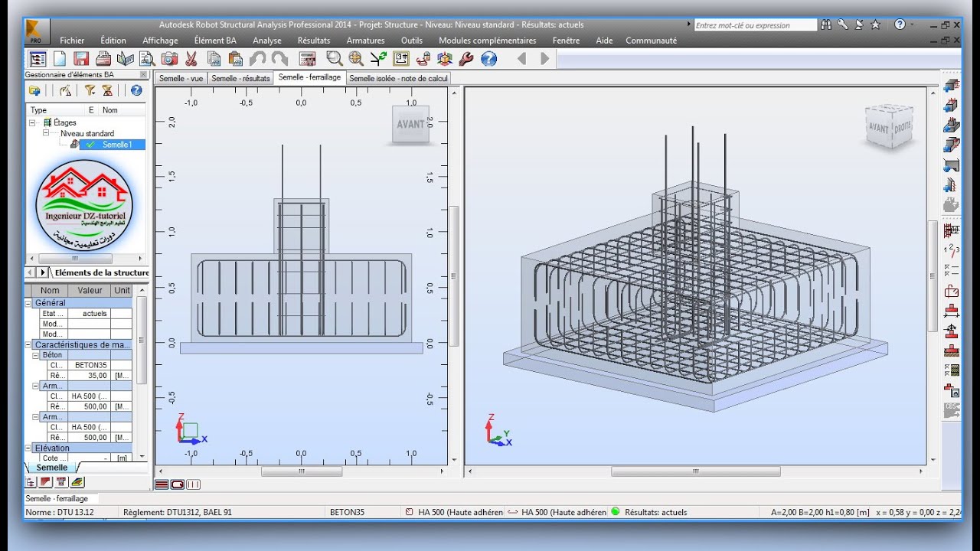Image resolution: width=980 pixels, height=551 pixels.
Task: Switch to the Semelle - résultats tab
Action: click(x=240, y=78)
